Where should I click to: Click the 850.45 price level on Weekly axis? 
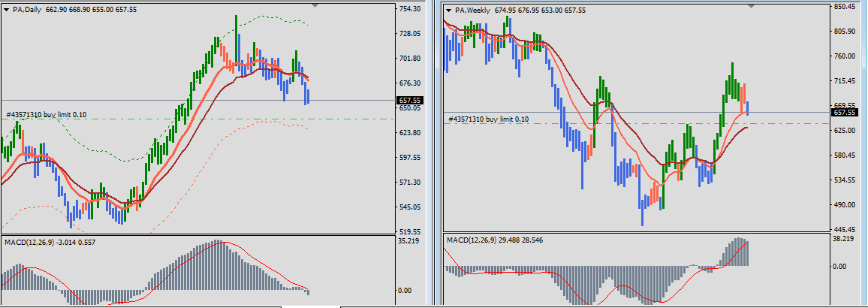pyautogui.click(x=844, y=7)
